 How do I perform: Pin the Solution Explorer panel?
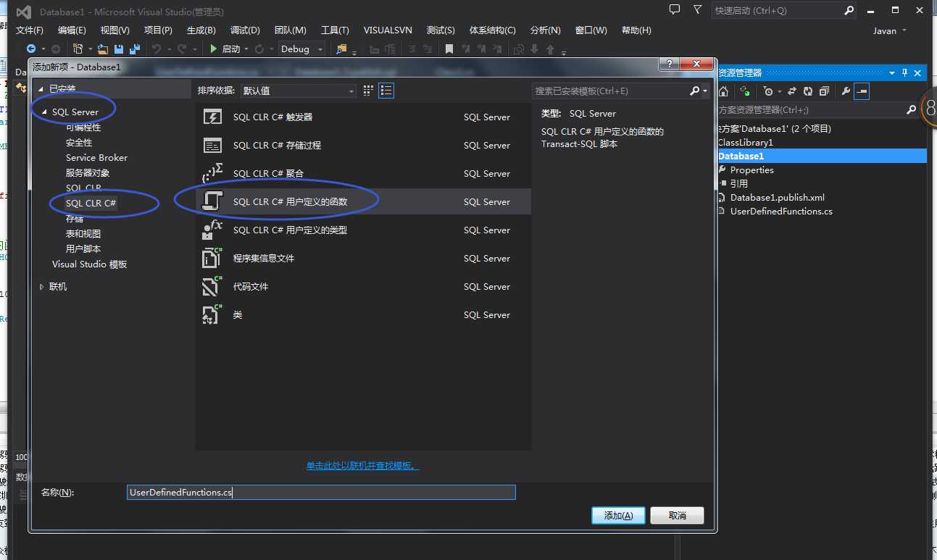tap(904, 73)
